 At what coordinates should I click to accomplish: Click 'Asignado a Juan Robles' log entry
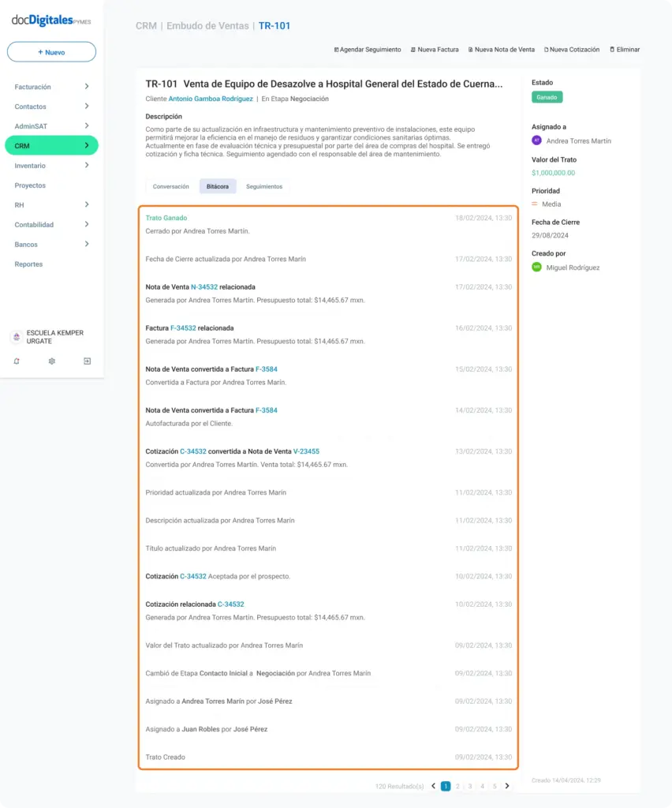click(329, 729)
